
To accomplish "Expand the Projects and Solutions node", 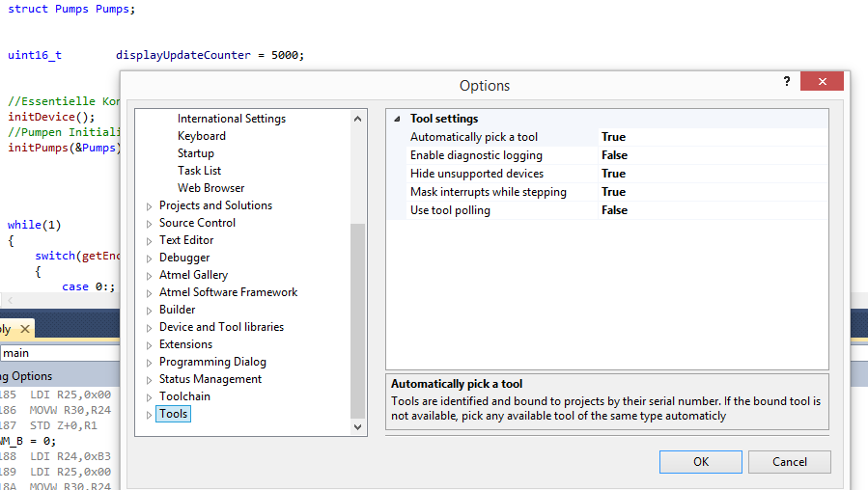I will (149, 206).
